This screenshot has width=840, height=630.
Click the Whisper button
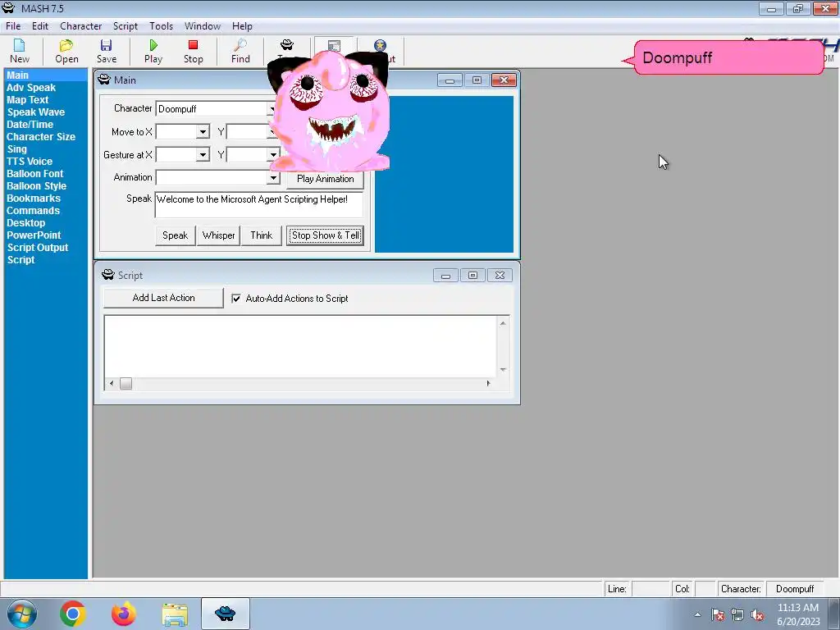pos(218,235)
